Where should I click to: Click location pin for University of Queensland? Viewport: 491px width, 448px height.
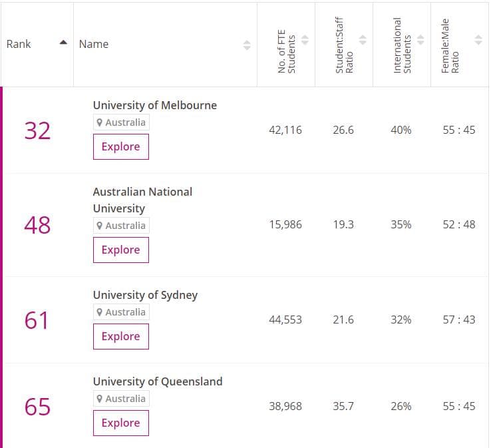(x=99, y=399)
